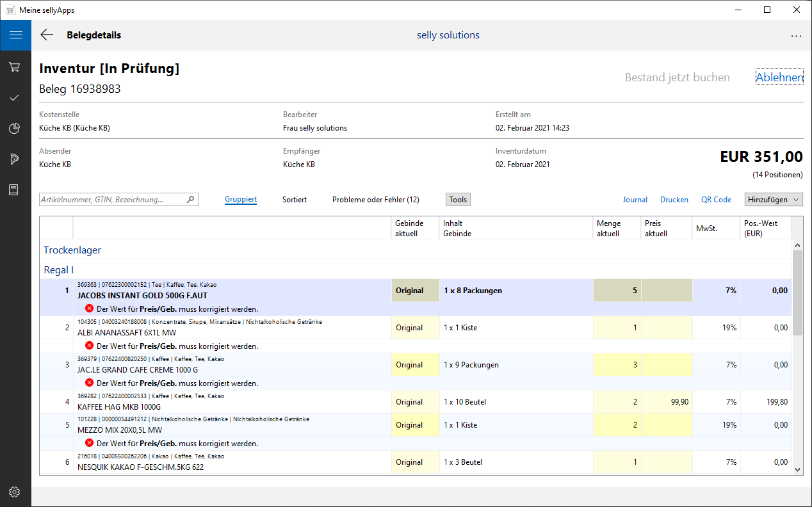Open the three-dot more options menu

[796, 36]
